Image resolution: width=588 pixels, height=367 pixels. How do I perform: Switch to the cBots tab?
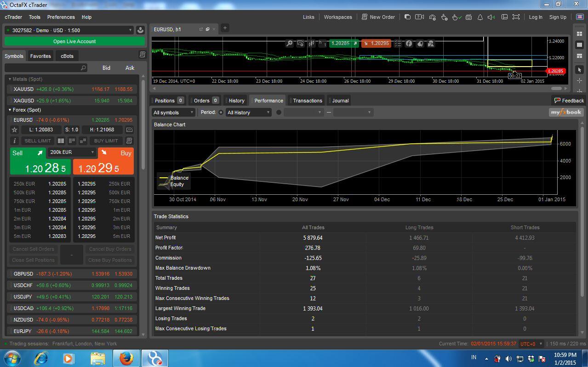tap(67, 56)
